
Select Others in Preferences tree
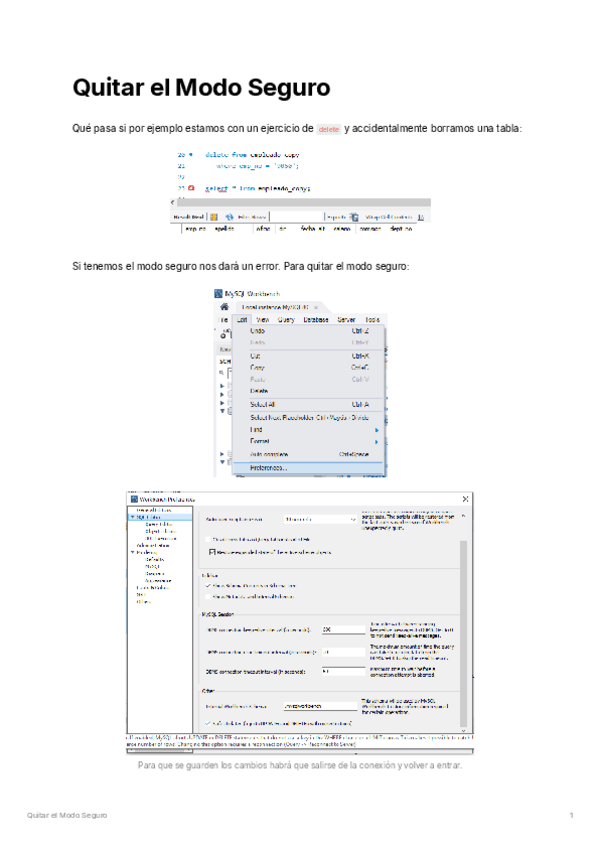tap(143, 601)
